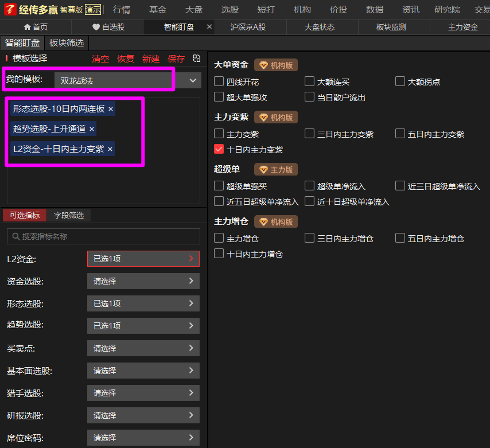Remove the 形态选股-10日内两连板 tag
Screen dimensions: 490x448
111,108
